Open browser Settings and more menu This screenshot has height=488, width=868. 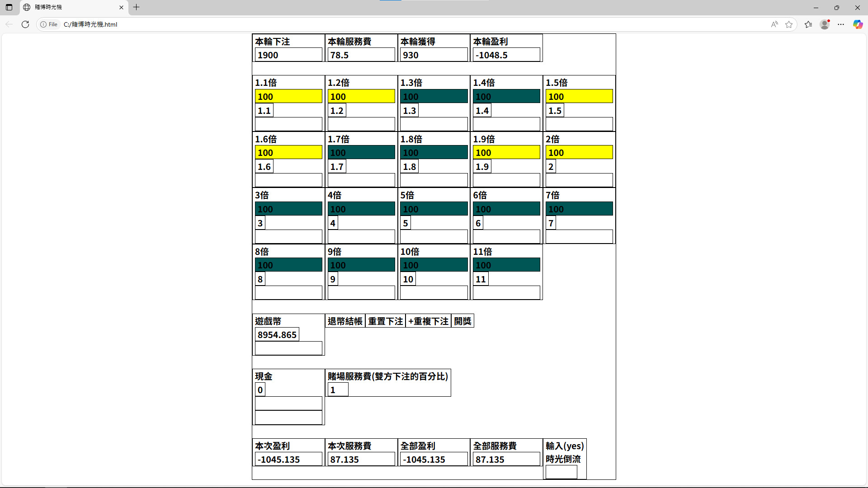click(841, 24)
